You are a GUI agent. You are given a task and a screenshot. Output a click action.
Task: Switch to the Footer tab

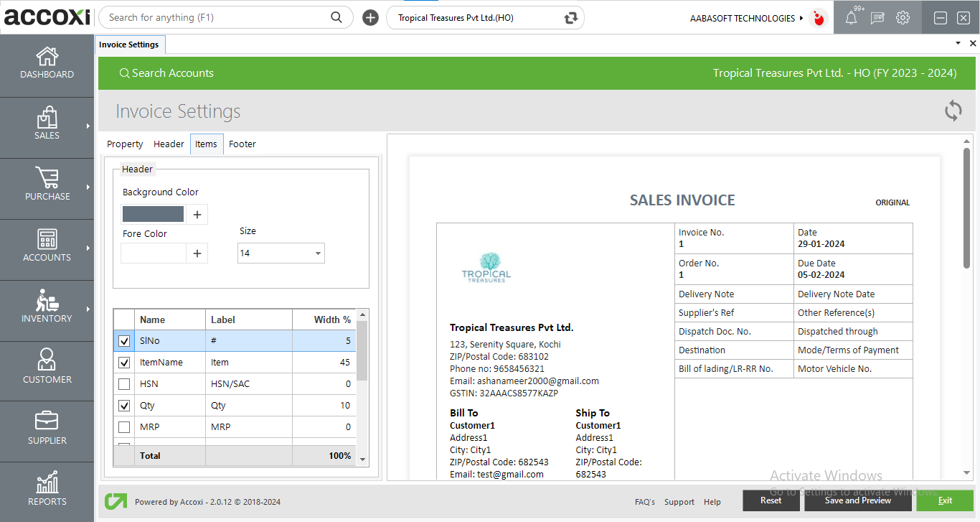click(242, 144)
